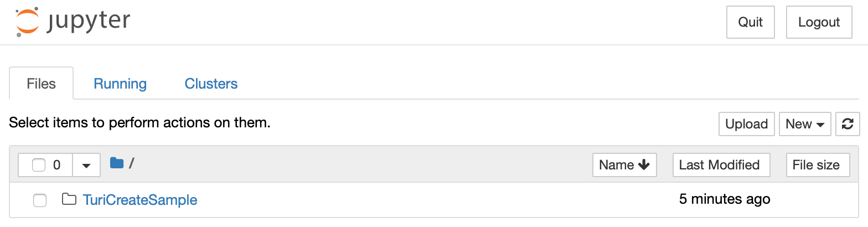Tick the select-all checkbox
The height and width of the screenshot is (227, 868).
tap(39, 165)
